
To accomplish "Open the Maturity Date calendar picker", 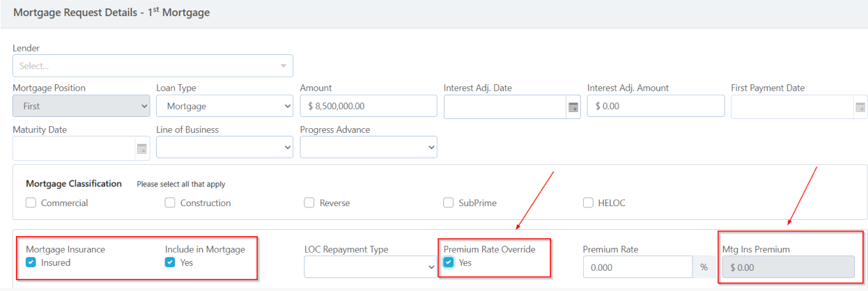I will pos(142,148).
